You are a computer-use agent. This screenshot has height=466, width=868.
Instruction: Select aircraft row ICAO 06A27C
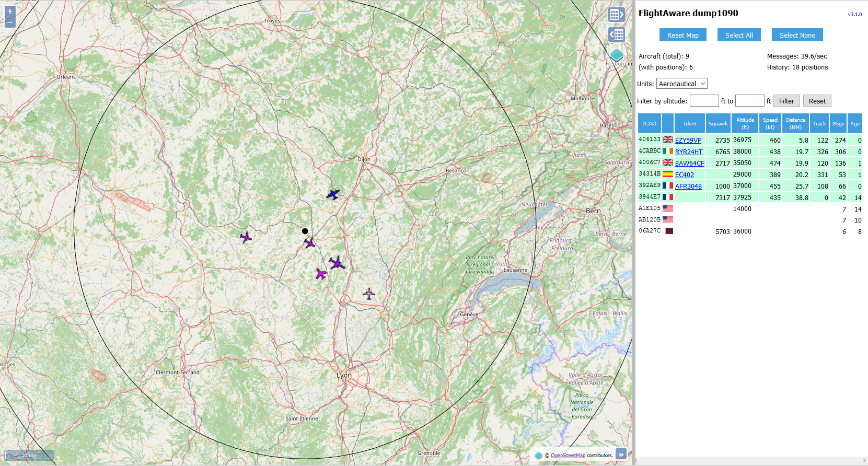click(750, 231)
